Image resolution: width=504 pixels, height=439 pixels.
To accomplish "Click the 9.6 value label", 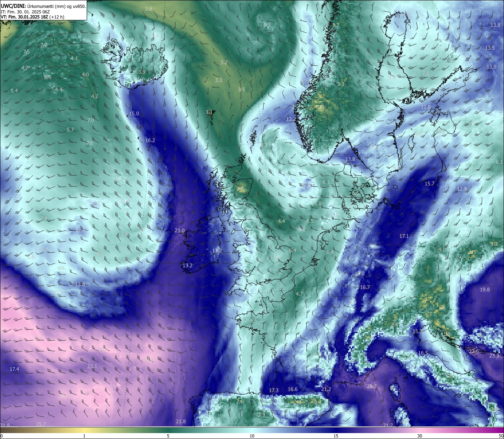I will coord(61,269).
